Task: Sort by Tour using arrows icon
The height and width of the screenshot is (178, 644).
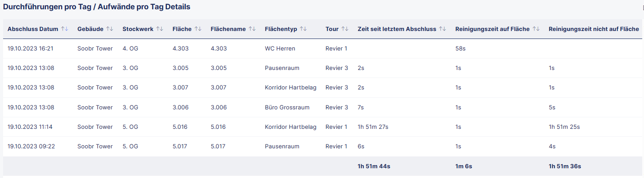Action: pos(345,29)
